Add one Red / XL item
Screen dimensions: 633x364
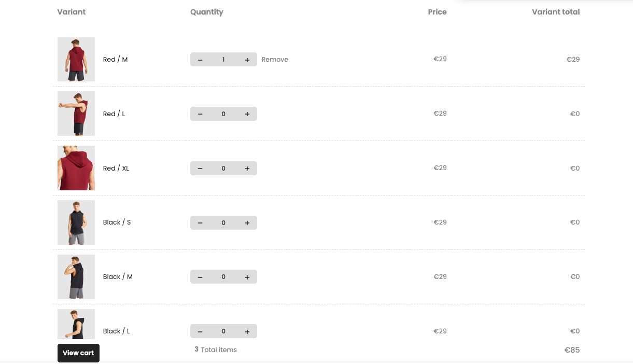(247, 169)
